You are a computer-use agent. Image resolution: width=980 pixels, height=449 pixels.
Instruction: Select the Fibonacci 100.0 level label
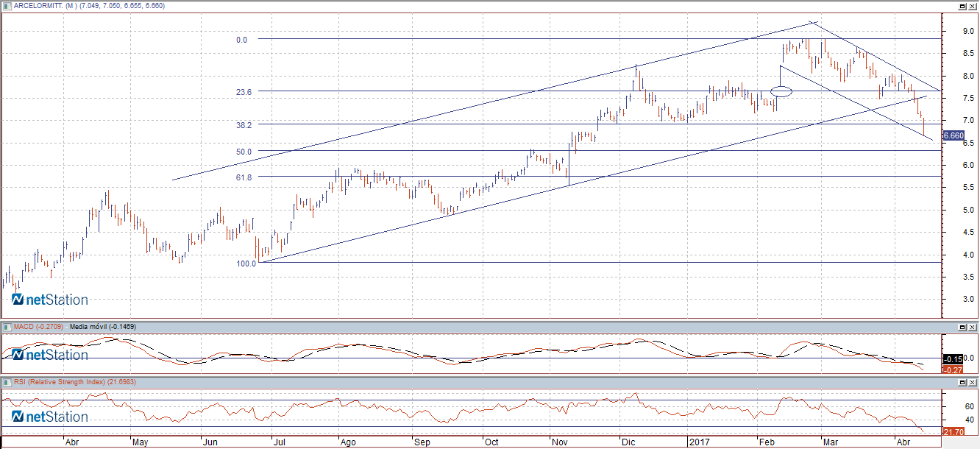[246, 263]
